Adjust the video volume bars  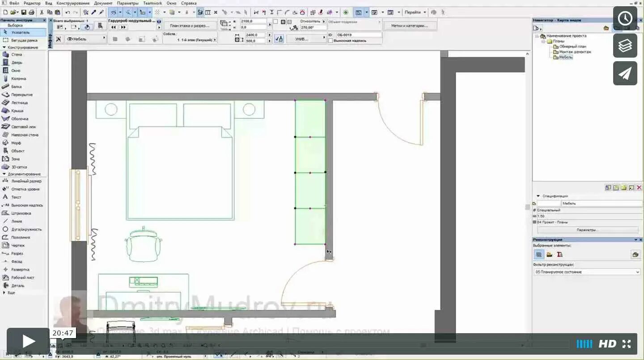584,344
